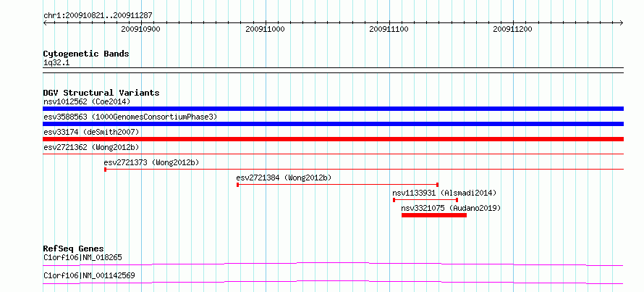This screenshot has width=644, height=292.
Task: Open the esv2721373 (Wong2012b) variant label
Action: pos(151,162)
